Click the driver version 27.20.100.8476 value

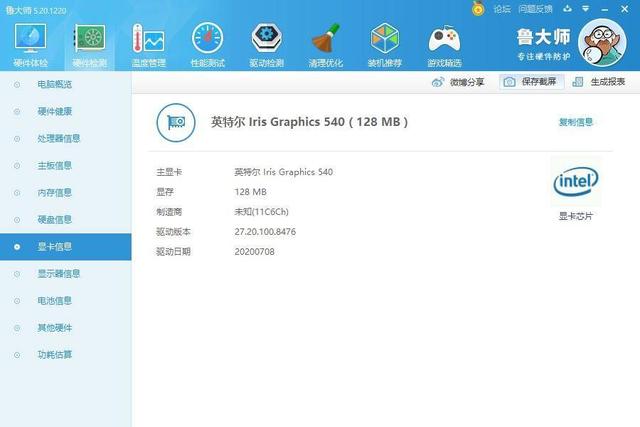[265, 232]
